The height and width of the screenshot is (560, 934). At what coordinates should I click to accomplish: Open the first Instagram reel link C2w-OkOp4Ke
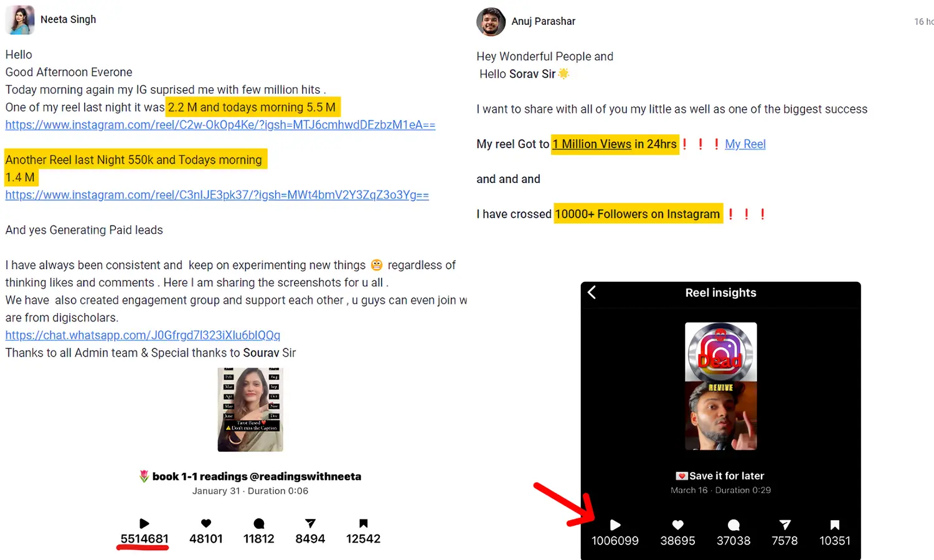pos(220,125)
